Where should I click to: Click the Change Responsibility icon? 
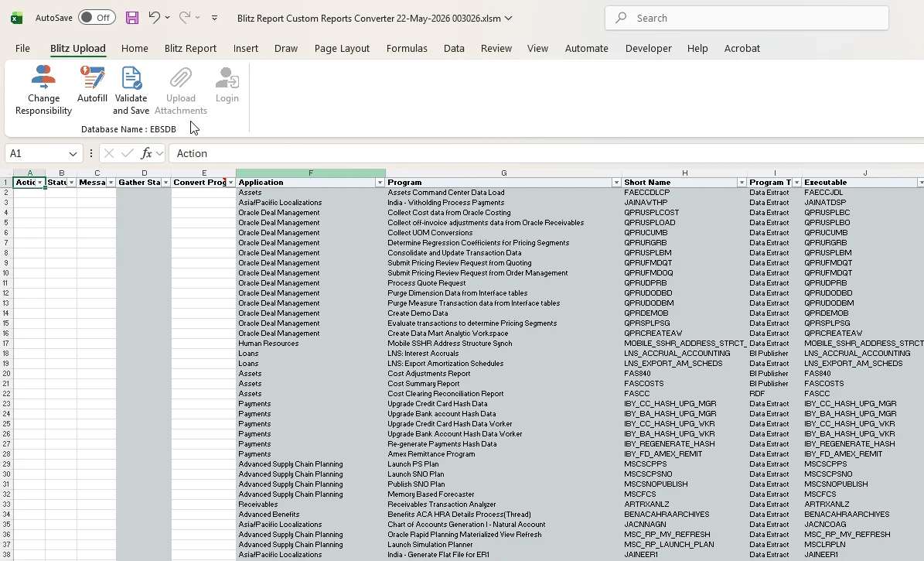(x=43, y=77)
